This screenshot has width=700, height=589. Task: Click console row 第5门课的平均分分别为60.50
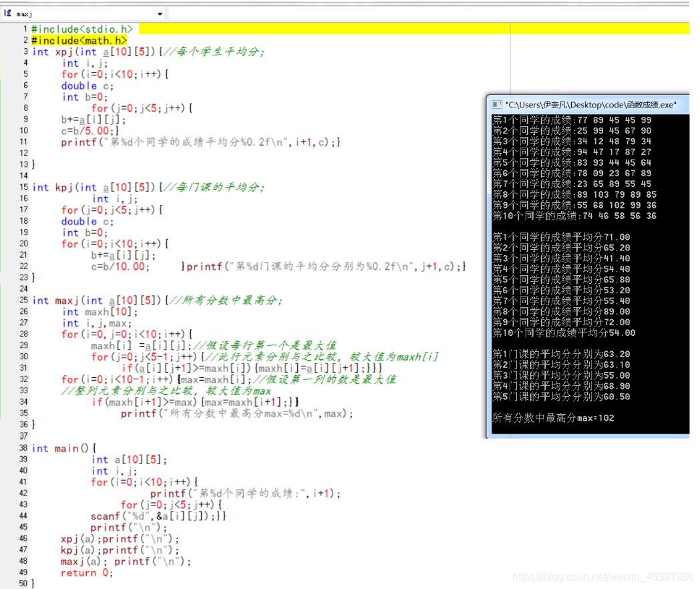tap(561, 397)
